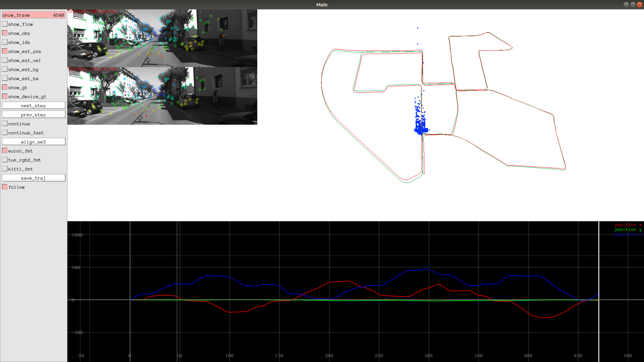Toggle show_device_gt checkbox

pos(5,97)
